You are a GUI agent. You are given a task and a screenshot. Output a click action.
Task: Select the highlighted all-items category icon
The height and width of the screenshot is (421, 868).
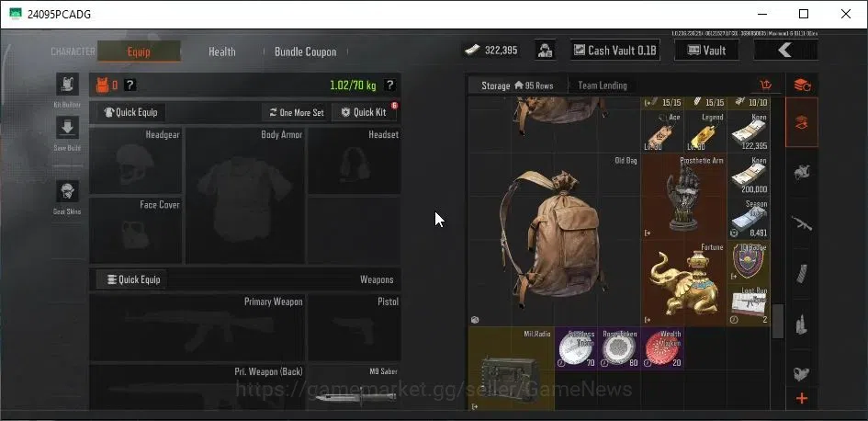pos(802,122)
